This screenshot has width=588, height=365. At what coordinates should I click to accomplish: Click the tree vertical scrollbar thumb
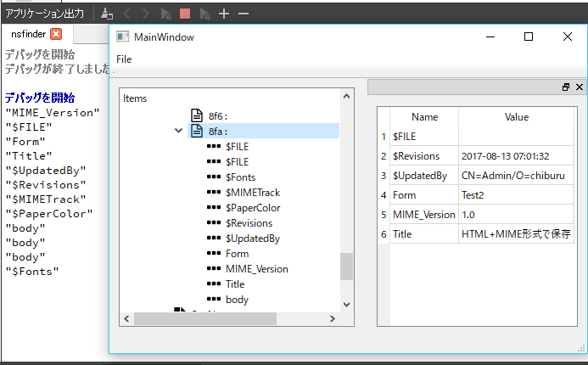pyautogui.click(x=346, y=267)
